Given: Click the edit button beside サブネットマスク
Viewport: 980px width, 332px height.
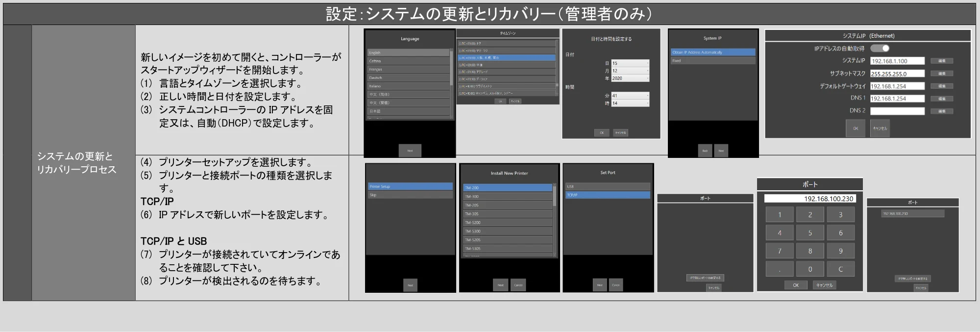Looking at the screenshot, I should point(942,74).
